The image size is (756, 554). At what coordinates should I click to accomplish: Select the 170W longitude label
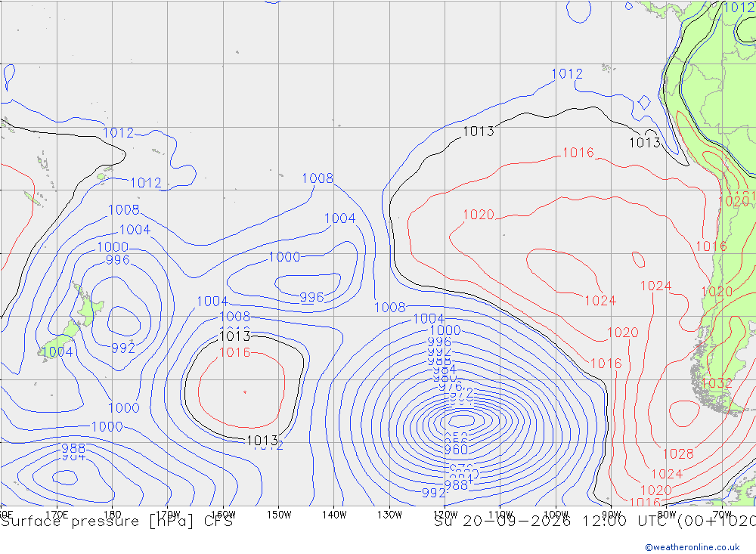[x=168, y=515]
